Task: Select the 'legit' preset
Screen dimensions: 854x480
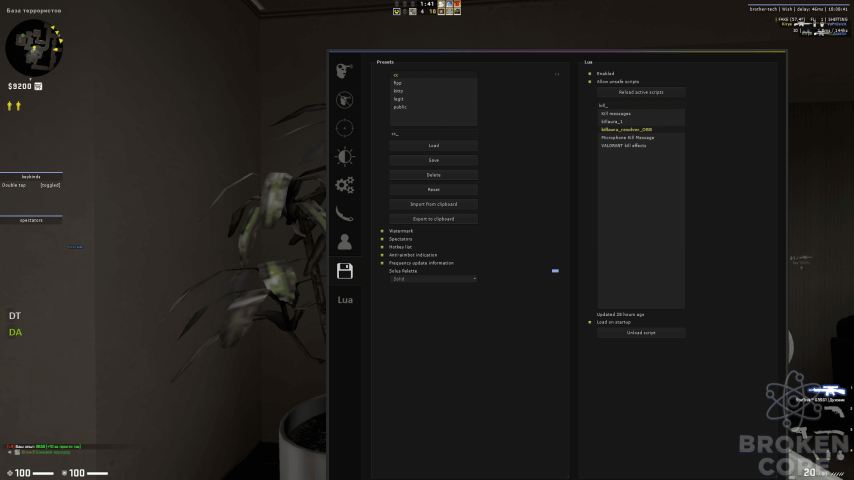Action: (434, 99)
